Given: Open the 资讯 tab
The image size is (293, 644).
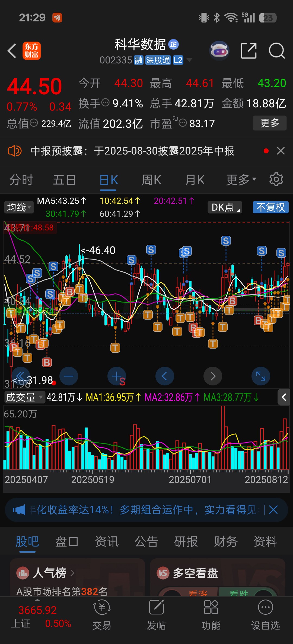Looking at the screenshot, I should [107, 542].
